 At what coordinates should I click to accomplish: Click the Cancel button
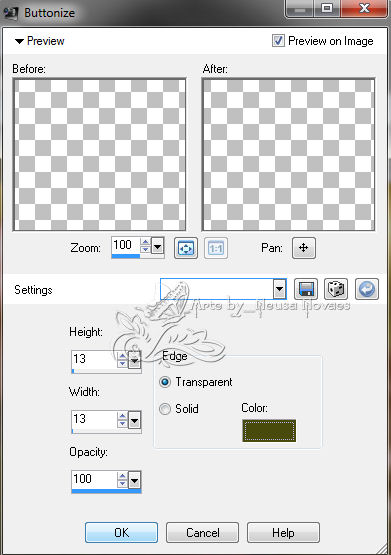[202, 532]
